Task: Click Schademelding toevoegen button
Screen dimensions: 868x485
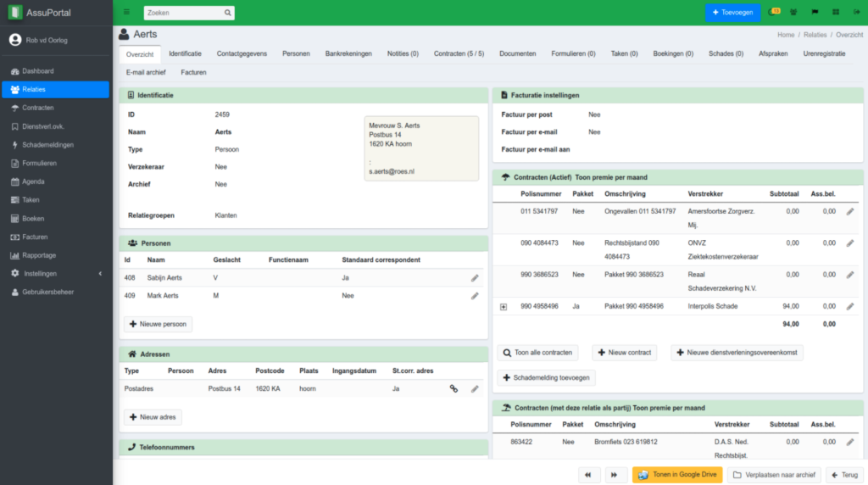Action: tap(546, 377)
